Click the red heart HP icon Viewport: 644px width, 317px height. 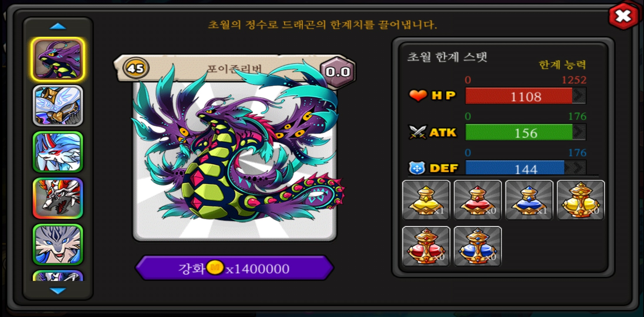click(418, 95)
